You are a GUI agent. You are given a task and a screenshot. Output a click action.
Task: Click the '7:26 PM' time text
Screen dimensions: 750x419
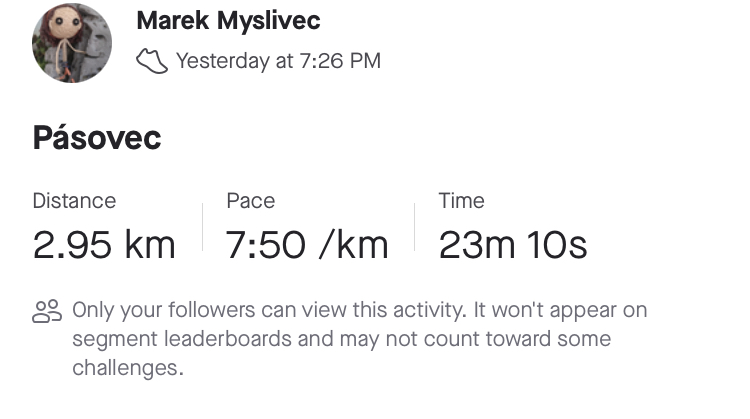coord(340,61)
